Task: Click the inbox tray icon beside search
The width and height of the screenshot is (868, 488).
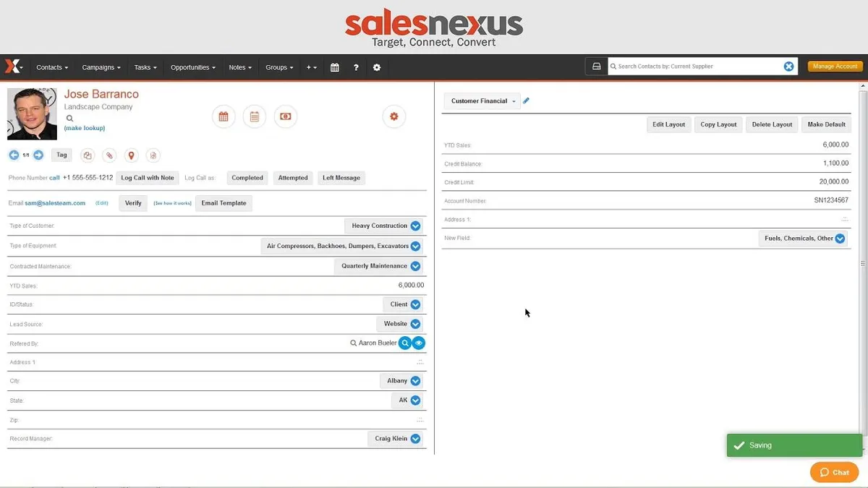Action: click(597, 67)
